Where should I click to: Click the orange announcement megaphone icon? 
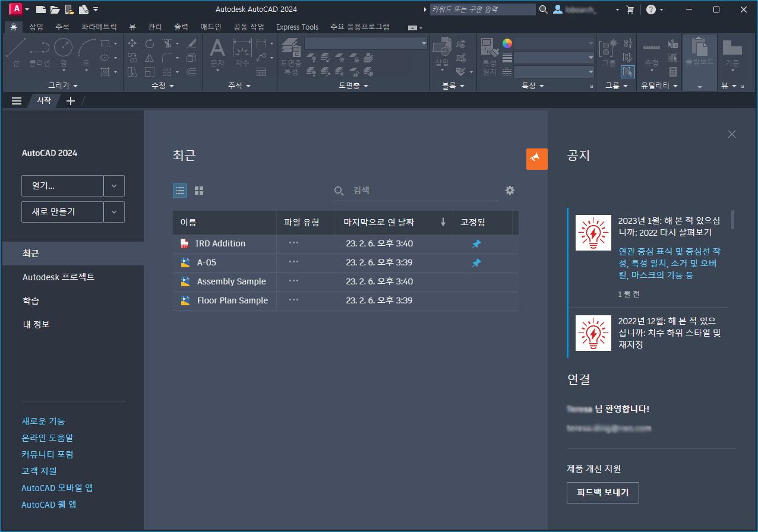[537, 159]
